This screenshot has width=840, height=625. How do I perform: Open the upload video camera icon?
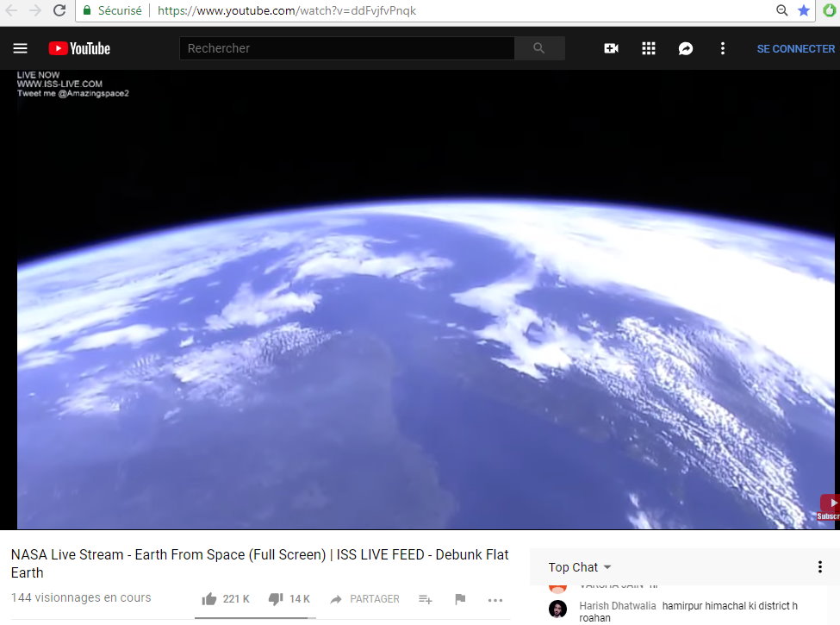611,49
